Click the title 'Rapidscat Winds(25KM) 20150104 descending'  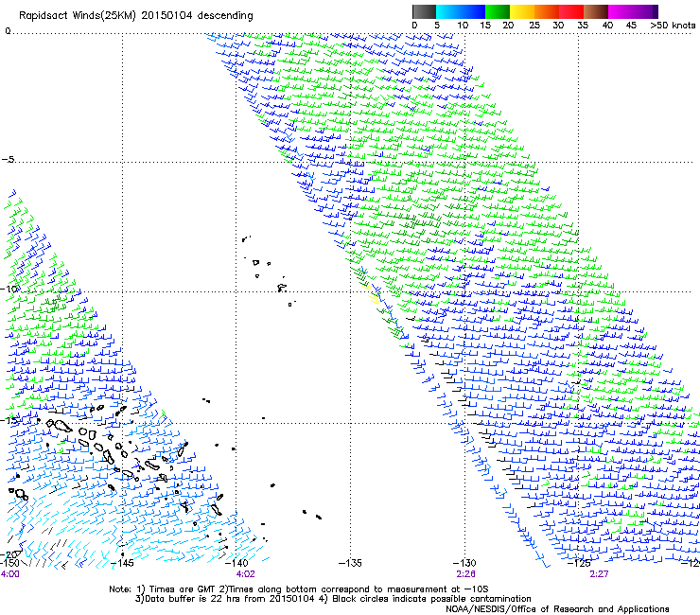tap(135, 16)
